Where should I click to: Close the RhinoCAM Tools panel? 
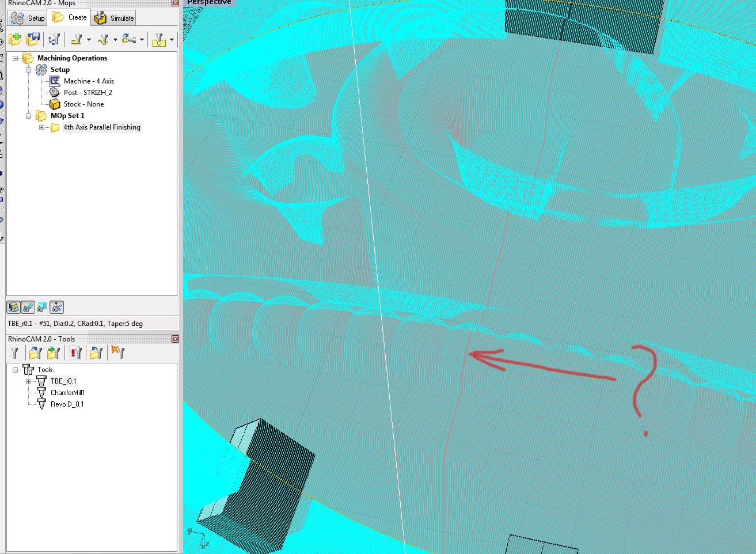coord(175,339)
